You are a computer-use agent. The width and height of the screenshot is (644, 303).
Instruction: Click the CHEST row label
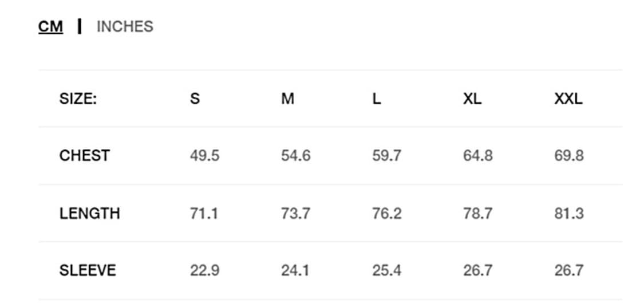(85, 156)
